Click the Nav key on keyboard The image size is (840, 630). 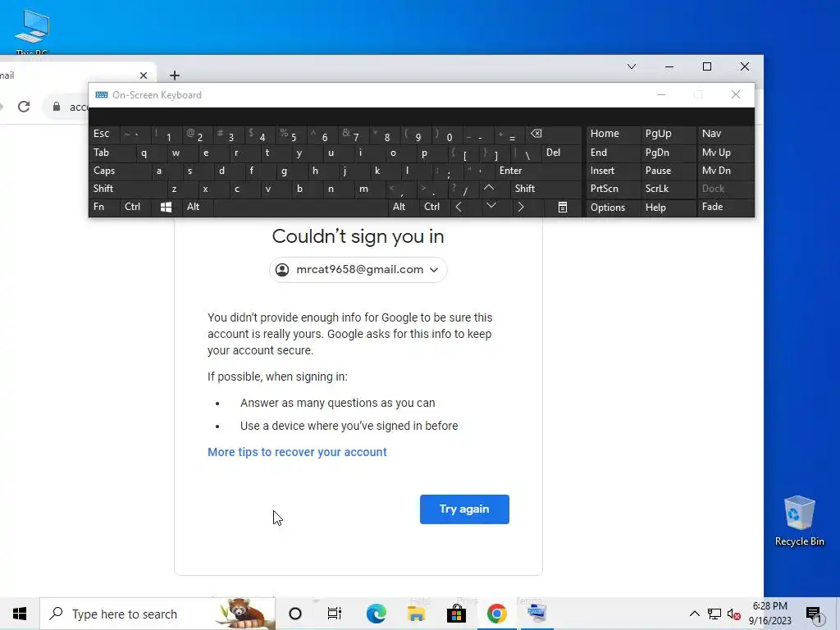[x=725, y=134]
